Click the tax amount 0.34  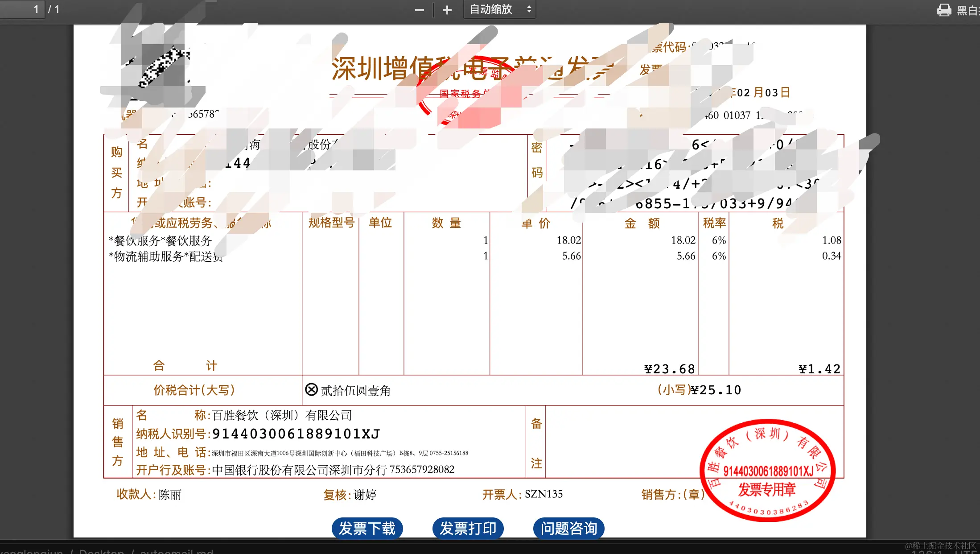pos(832,256)
